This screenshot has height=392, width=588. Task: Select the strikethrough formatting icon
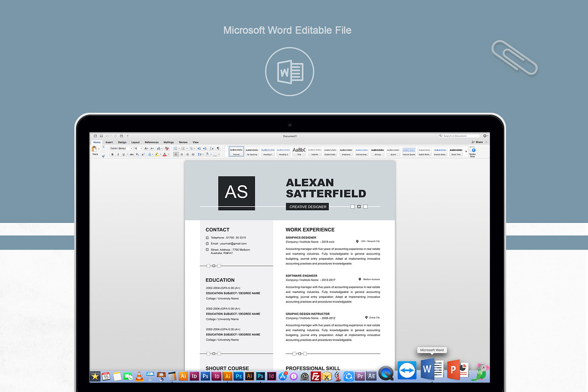point(132,154)
